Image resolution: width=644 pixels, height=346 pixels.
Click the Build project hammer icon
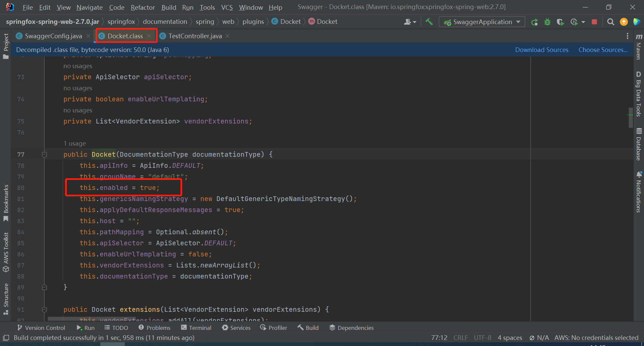[429, 22]
